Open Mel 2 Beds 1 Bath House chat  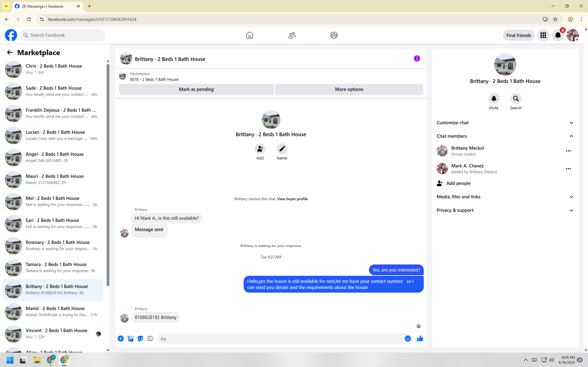pyautogui.click(x=53, y=201)
